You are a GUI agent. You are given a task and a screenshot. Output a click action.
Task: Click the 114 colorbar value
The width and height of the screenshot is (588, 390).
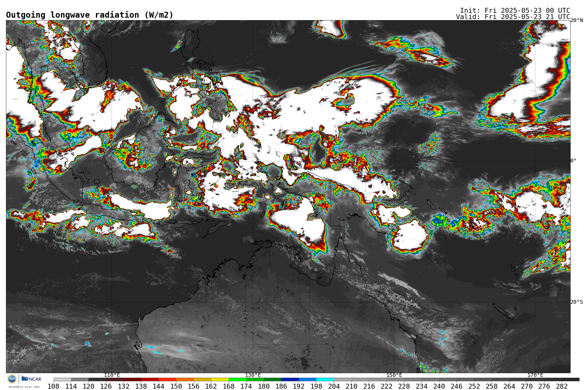(x=71, y=386)
